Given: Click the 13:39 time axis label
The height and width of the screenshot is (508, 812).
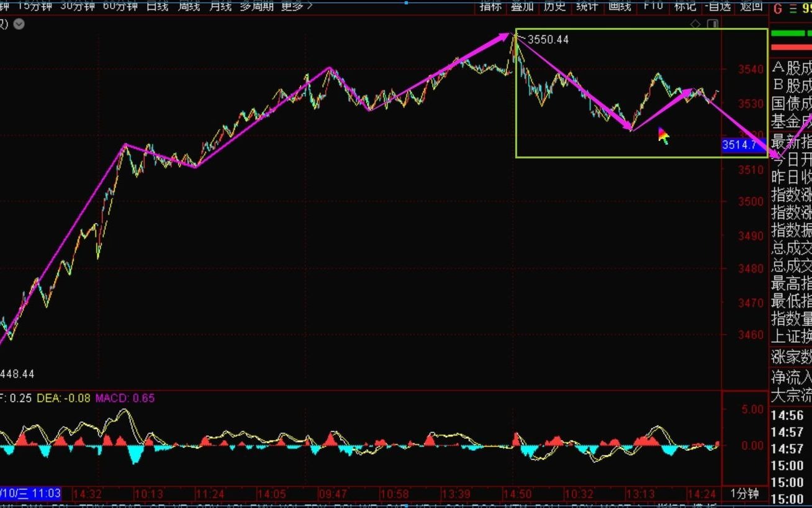Looking at the screenshot, I should (x=456, y=494).
